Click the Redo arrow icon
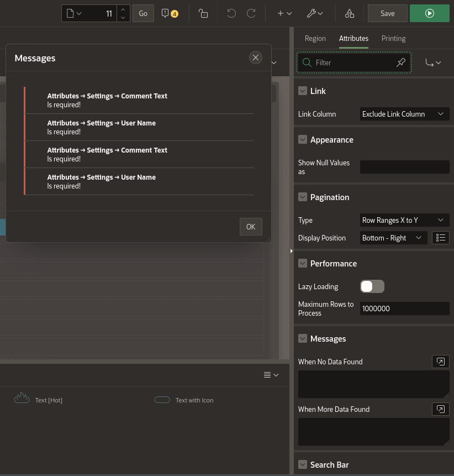Image resolution: width=454 pixels, height=476 pixels. pyautogui.click(x=251, y=13)
